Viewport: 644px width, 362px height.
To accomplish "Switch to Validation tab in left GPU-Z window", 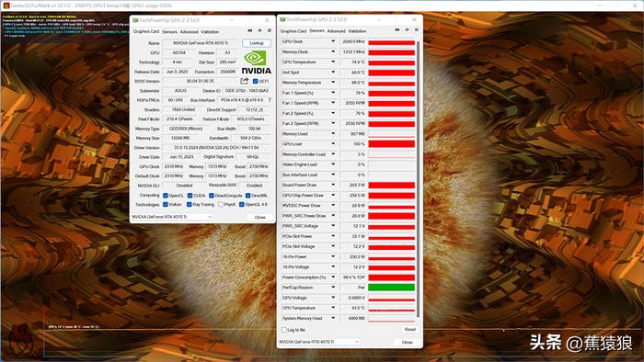I will 210,31.
